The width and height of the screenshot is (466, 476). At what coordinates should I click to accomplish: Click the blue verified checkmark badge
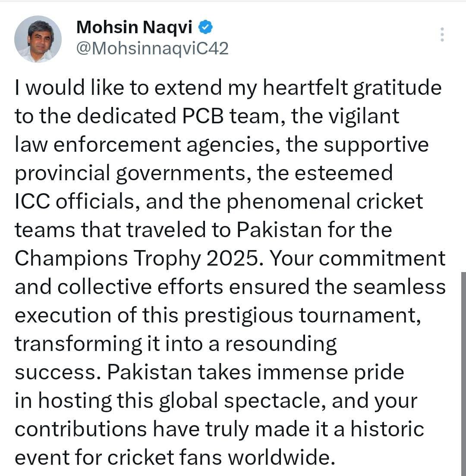[x=205, y=28]
